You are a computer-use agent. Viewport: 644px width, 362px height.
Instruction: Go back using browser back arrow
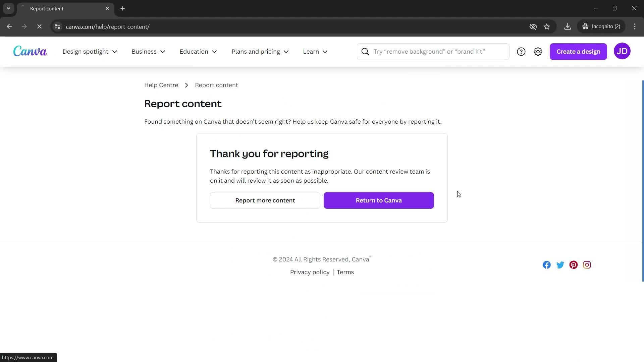point(9,26)
